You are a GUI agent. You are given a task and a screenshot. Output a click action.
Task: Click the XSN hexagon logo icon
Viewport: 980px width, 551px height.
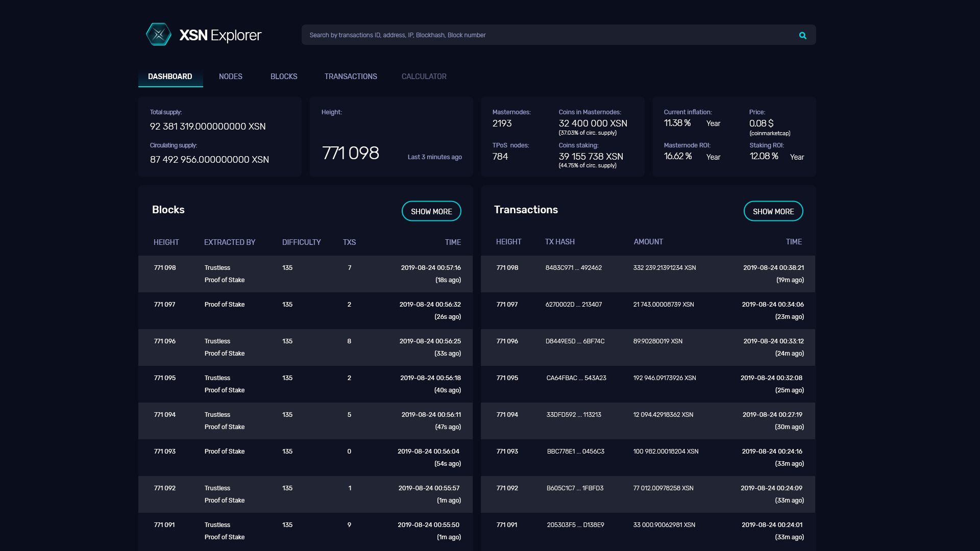[159, 35]
